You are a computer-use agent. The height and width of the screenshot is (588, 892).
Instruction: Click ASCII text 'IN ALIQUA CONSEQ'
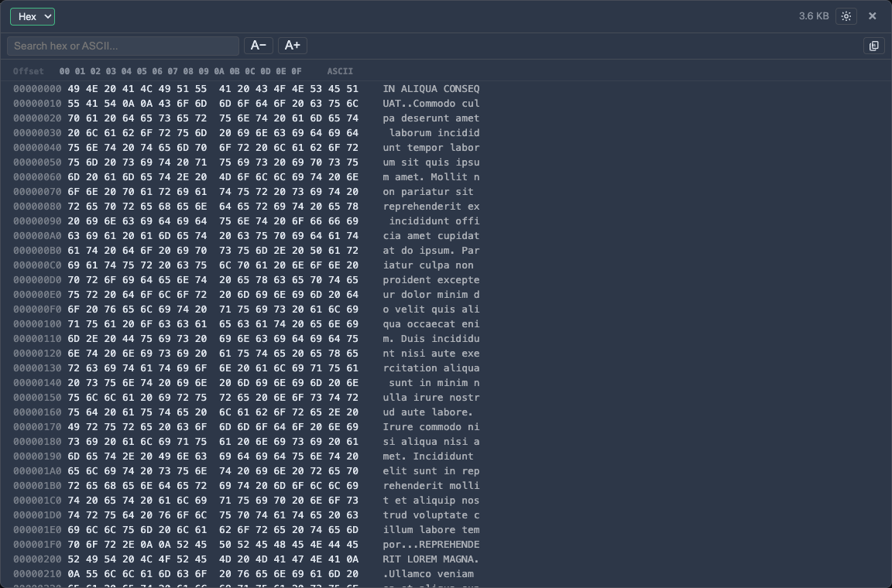point(431,89)
